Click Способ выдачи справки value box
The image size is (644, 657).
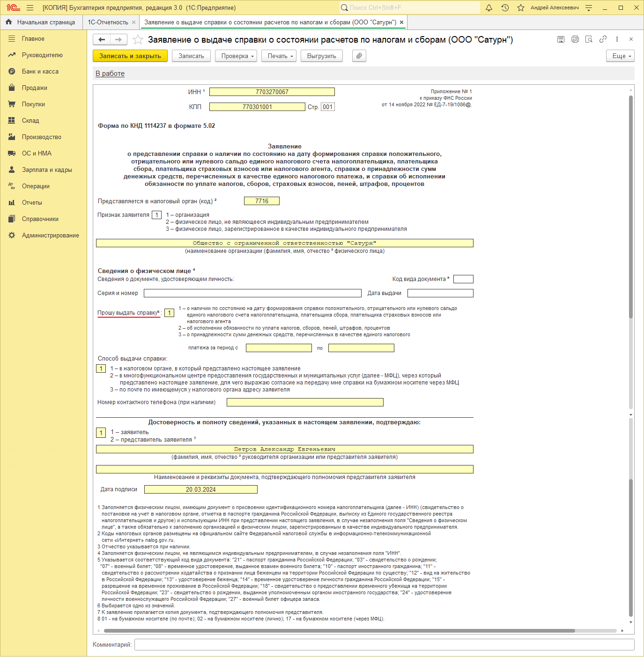(x=101, y=369)
